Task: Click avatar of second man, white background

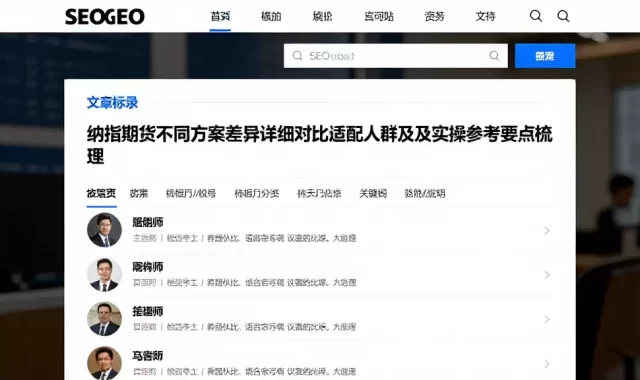Action: [104, 274]
